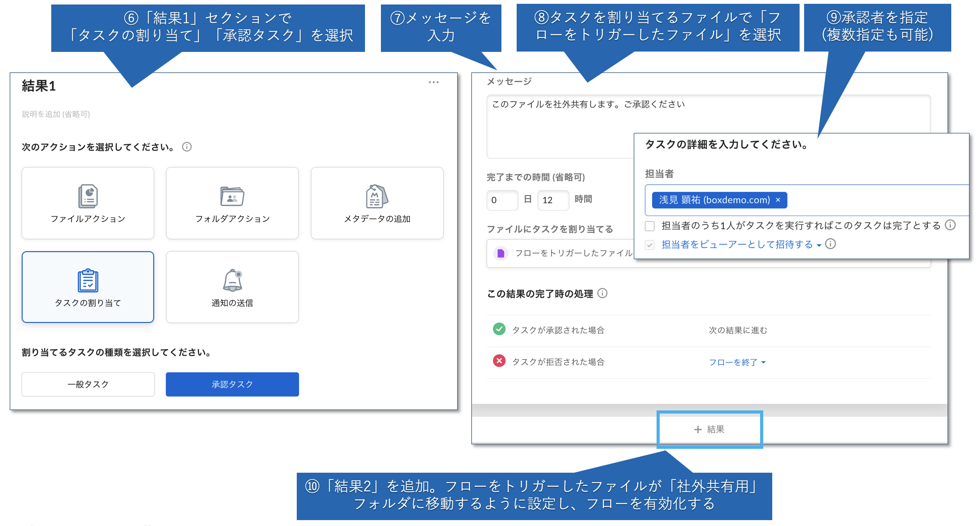The image size is (980, 526).
Task: Toggle the 担当者をビューアーとして招待する checkbox
Action: tap(650, 245)
